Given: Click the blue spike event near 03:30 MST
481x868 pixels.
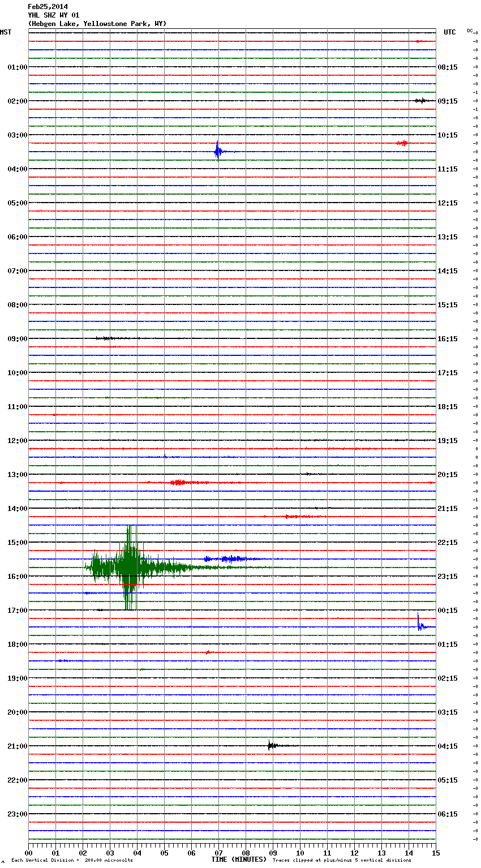Looking at the screenshot, I should point(218,151).
